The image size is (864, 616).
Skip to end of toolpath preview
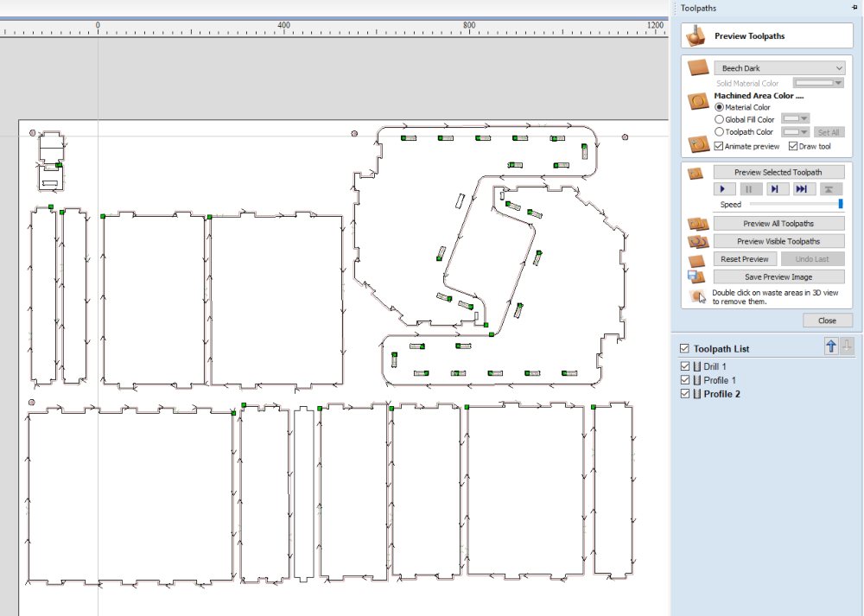click(803, 189)
